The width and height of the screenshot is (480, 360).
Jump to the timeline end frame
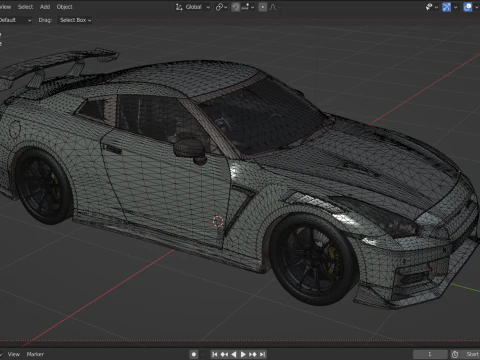pos(263,354)
